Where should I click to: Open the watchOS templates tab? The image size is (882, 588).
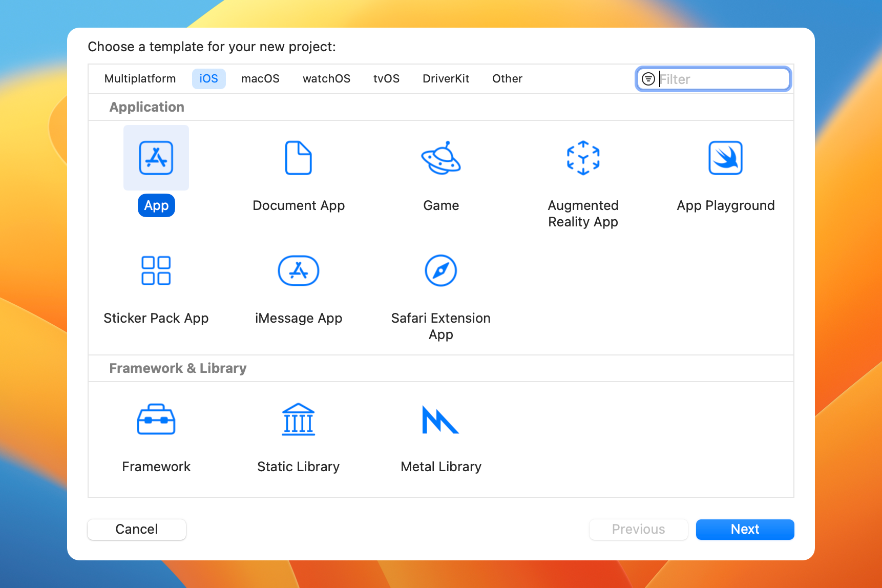coord(327,79)
